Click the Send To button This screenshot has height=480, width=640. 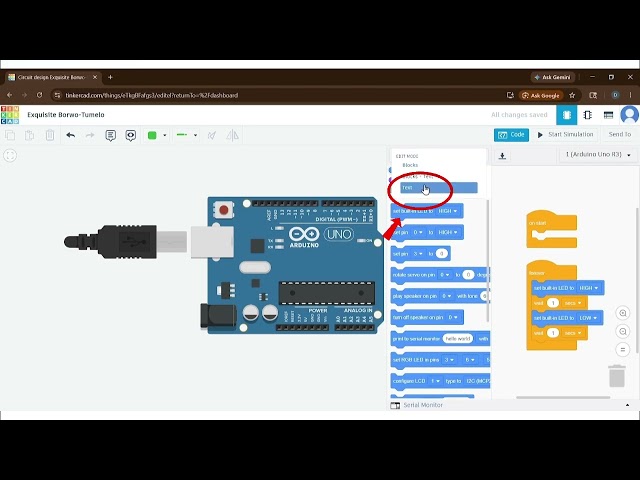[x=620, y=135]
